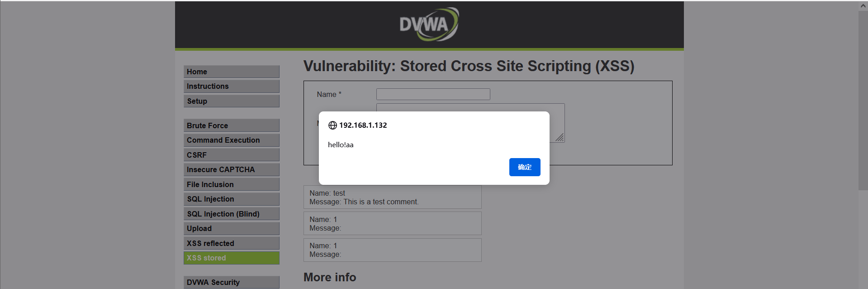Image resolution: width=868 pixels, height=289 pixels.
Task: Confirm the alert with the 确定 button
Action: [x=525, y=167]
